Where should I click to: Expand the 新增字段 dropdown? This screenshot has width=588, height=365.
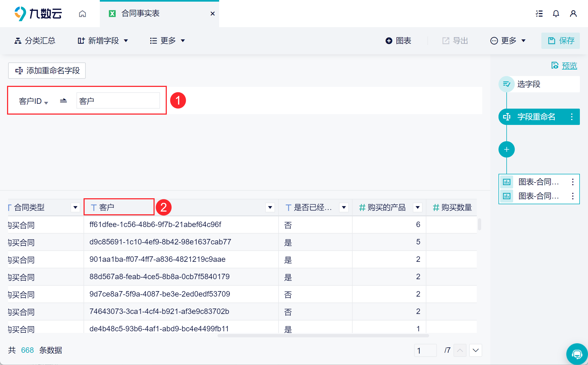click(x=103, y=41)
